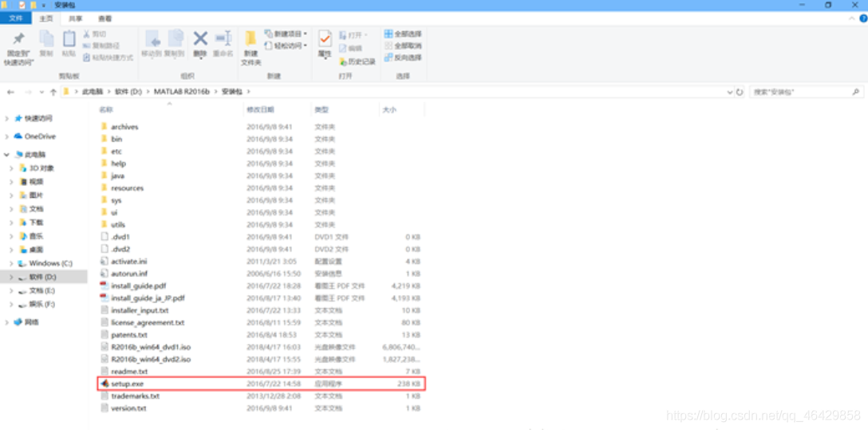The width and height of the screenshot is (868, 430).
Task: Collapse the ribbon with the chevron
Action: point(851,19)
